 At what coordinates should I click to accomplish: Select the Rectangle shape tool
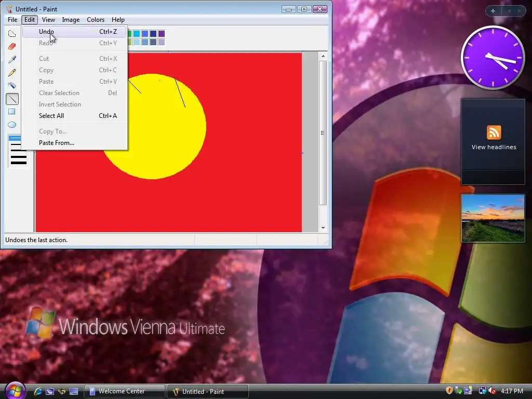(12, 112)
